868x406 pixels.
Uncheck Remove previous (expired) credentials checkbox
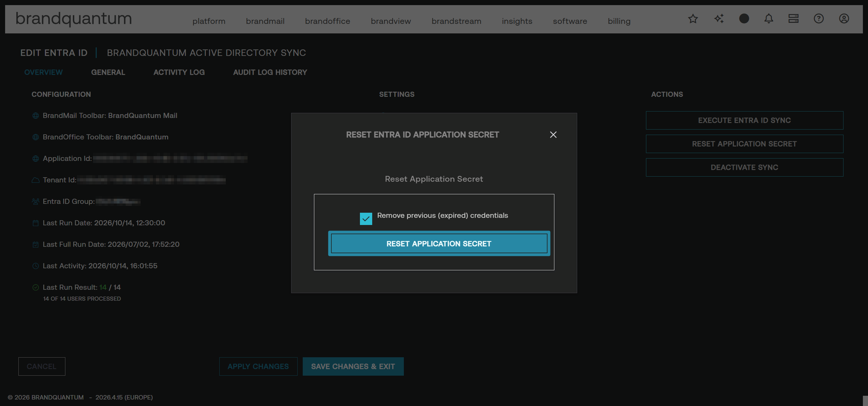[366, 219]
